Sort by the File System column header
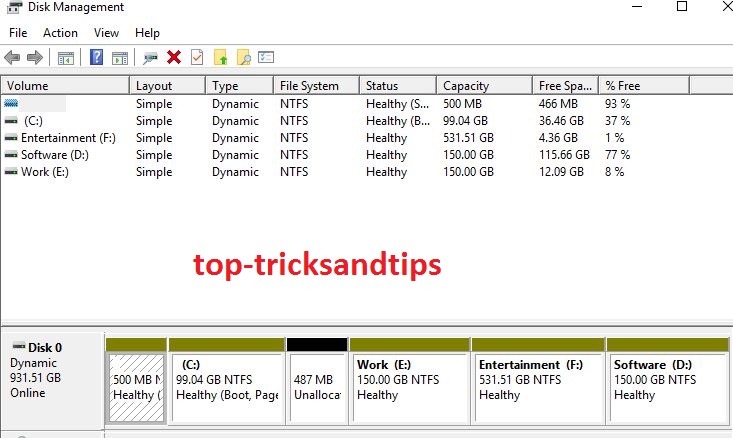The width and height of the screenshot is (733, 438). pos(316,86)
